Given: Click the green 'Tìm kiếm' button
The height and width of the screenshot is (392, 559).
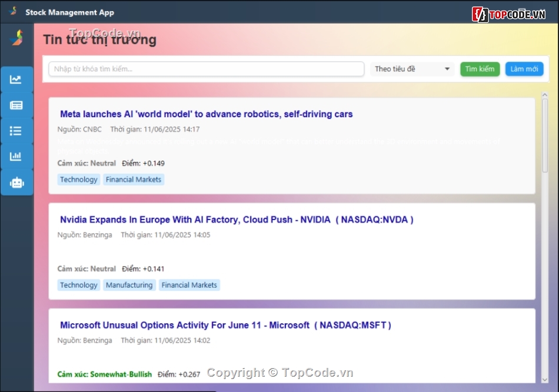Looking at the screenshot, I should (x=480, y=69).
